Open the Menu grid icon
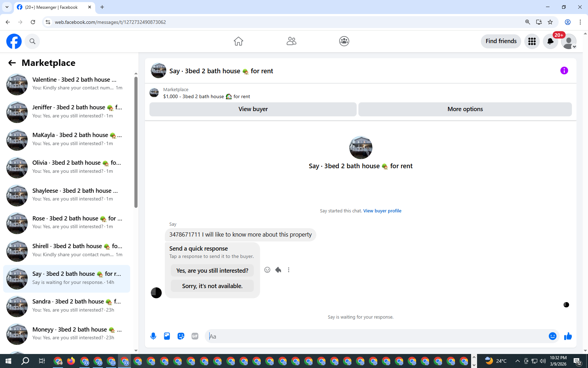 pos(532,41)
